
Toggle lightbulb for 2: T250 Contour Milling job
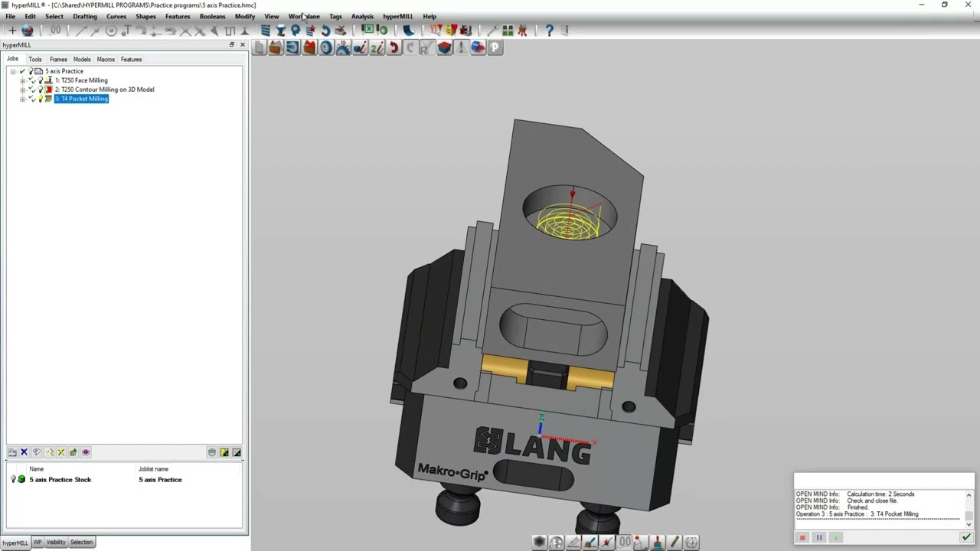pyautogui.click(x=41, y=90)
